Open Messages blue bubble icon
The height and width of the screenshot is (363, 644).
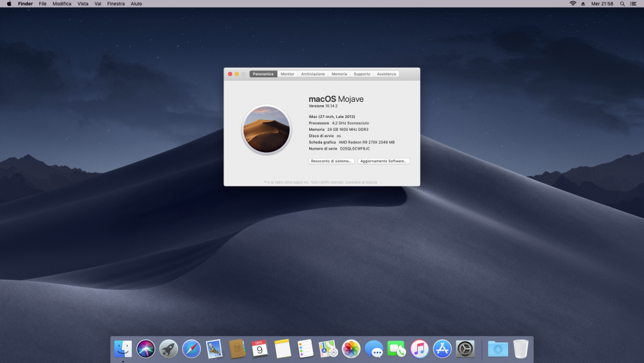pos(374,349)
